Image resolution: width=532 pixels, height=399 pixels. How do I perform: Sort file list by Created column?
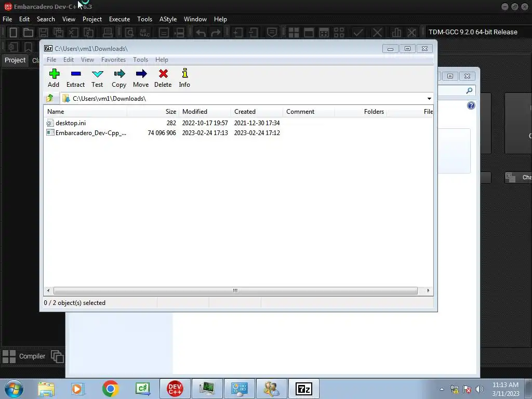[x=257, y=112]
